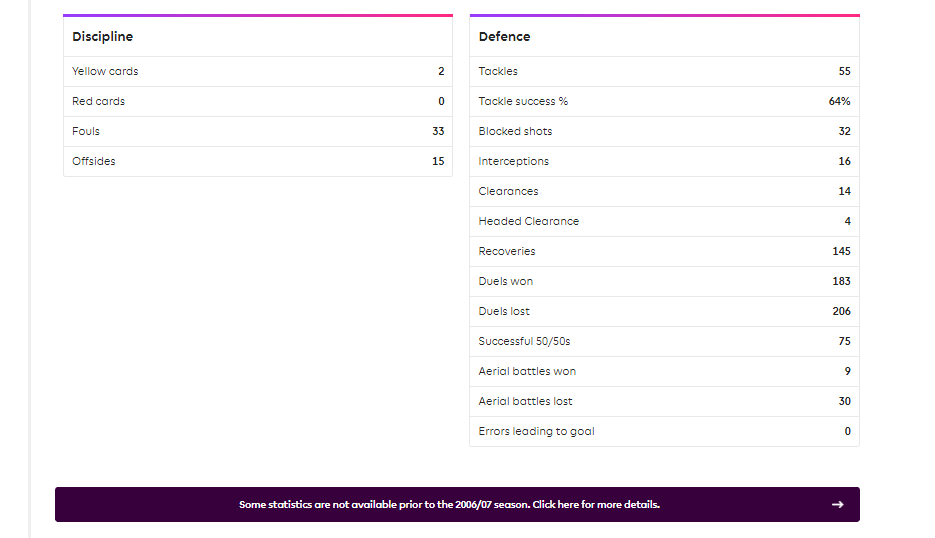This screenshot has height=538, width=935.
Task: Click the 'Aerial battles won' row label
Action: [x=527, y=371]
